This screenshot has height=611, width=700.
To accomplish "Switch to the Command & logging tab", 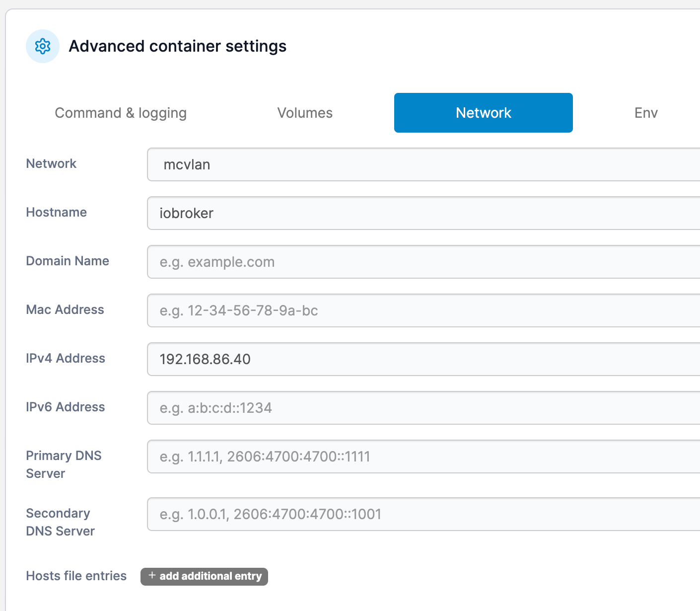I will tap(121, 113).
